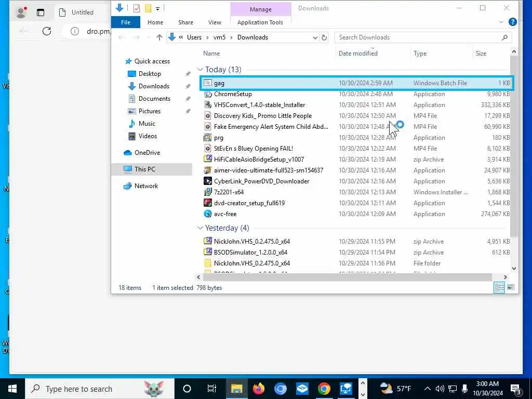Click the HiFiCableAsioBridgeSetup zip icon
Screen dimensions: 532x399
[x=208, y=159]
